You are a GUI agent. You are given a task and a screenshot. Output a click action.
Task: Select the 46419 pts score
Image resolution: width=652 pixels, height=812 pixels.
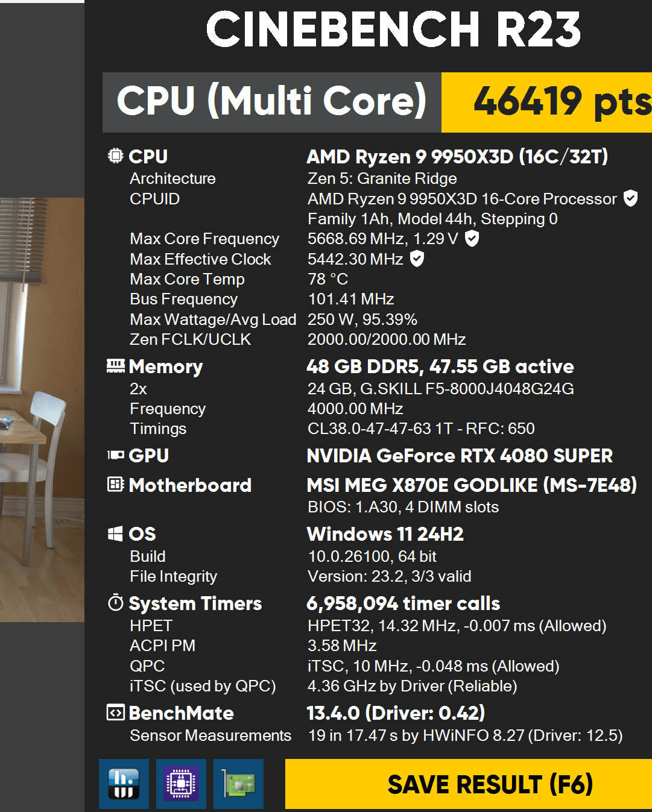click(x=562, y=101)
